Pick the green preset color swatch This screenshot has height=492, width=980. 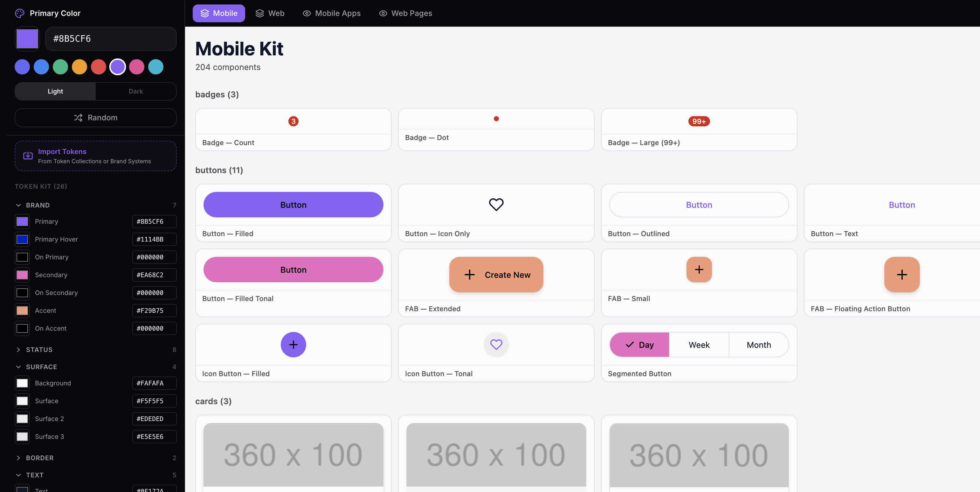(60, 67)
